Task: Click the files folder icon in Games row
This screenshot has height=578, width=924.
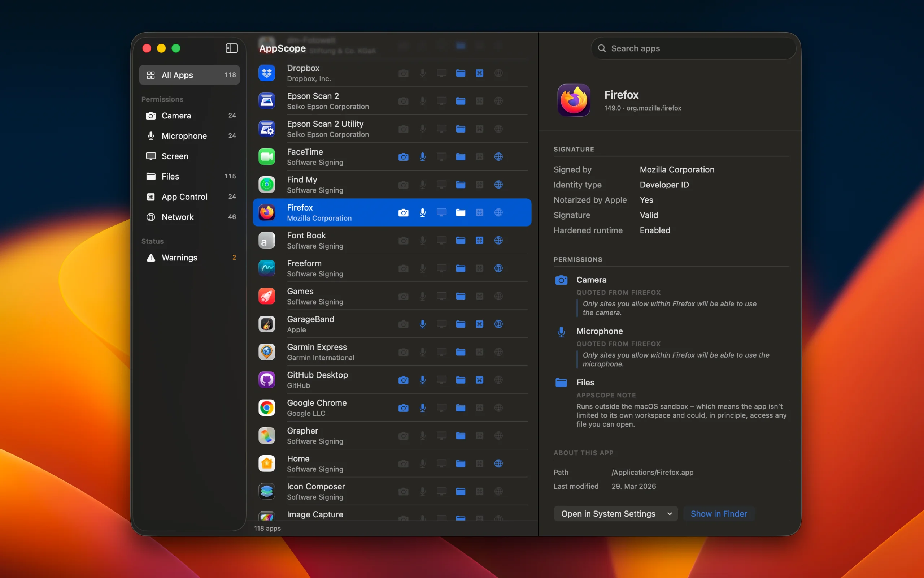Action: click(461, 296)
